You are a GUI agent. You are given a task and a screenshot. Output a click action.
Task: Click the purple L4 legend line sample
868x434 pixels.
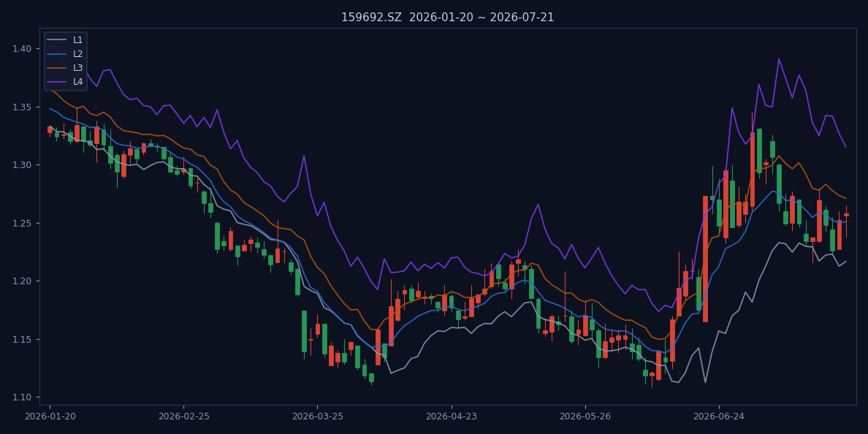click(x=57, y=81)
